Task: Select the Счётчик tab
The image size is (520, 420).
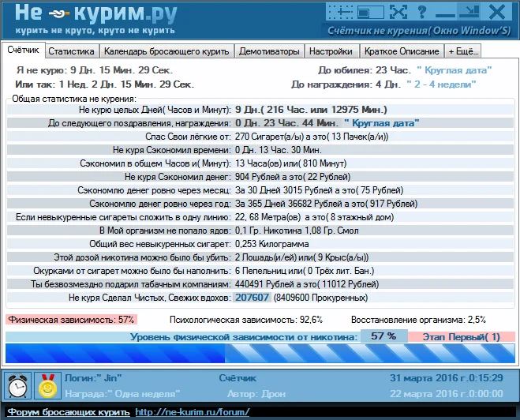Action: [x=23, y=50]
